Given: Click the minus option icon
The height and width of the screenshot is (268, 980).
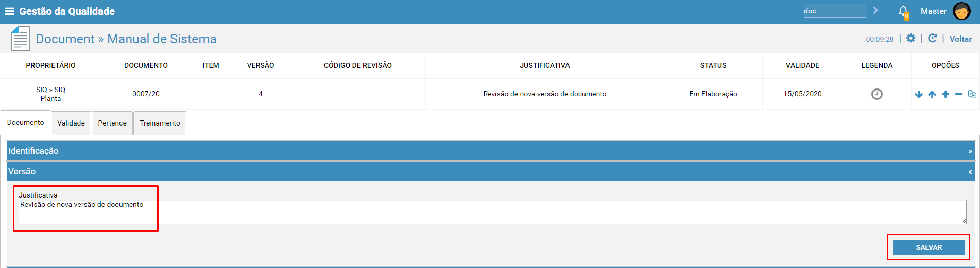Looking at the screenshot, I should coord(958,94).
